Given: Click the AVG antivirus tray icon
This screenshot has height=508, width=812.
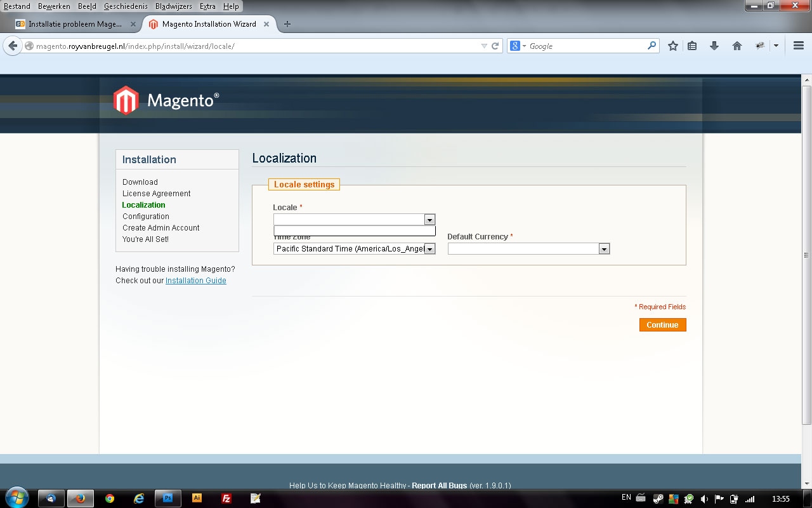Looking at the screenshot, I should (x=674, y=498).
